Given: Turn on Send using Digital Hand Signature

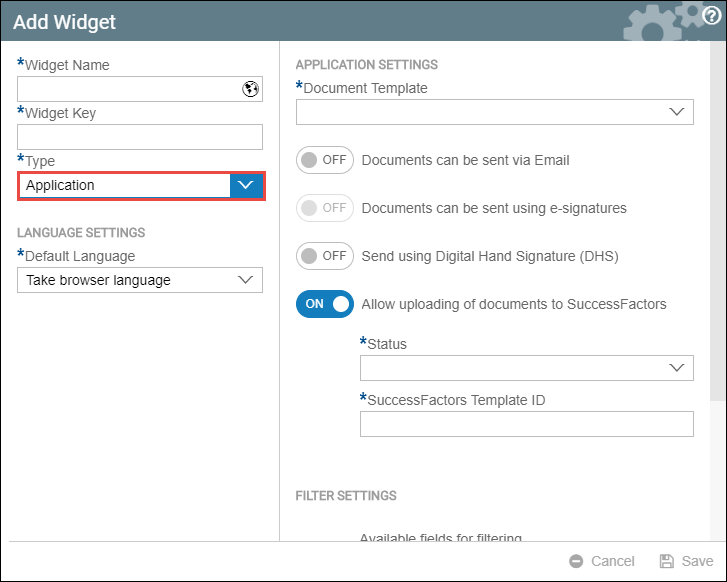Looking at the screenshot, I should coord(325,256).
